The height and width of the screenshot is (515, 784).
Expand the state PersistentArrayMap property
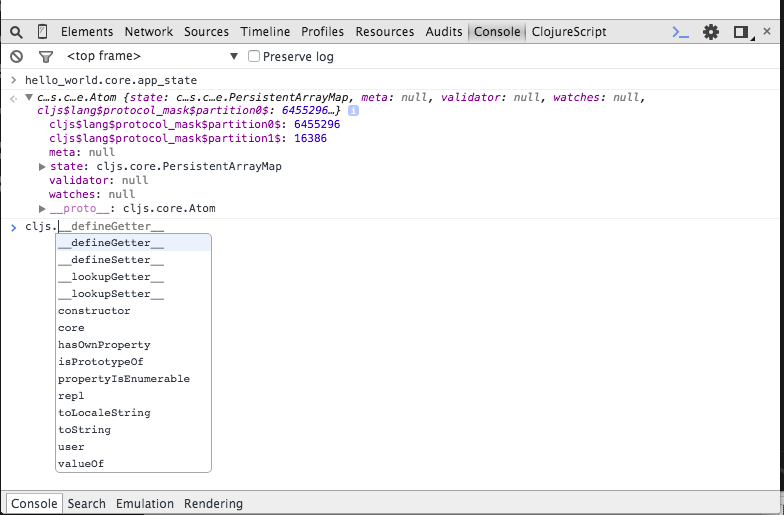pos(42,166)
